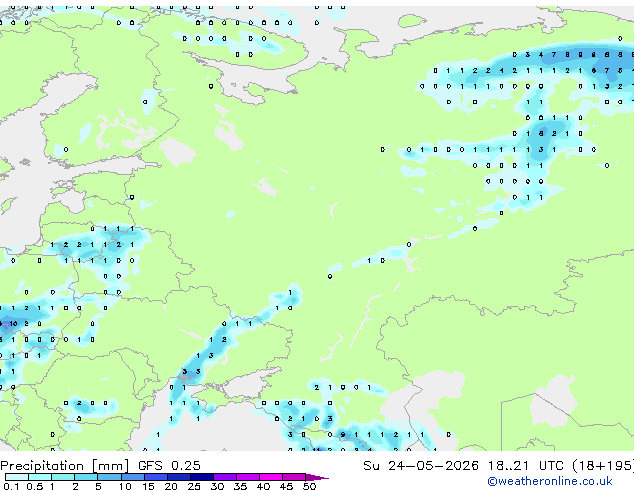Image resolution: width=634 pixels, height=490 pixels.
Task: Click the 0.5–1 mm legend color swatch
Action: point(40,477)
